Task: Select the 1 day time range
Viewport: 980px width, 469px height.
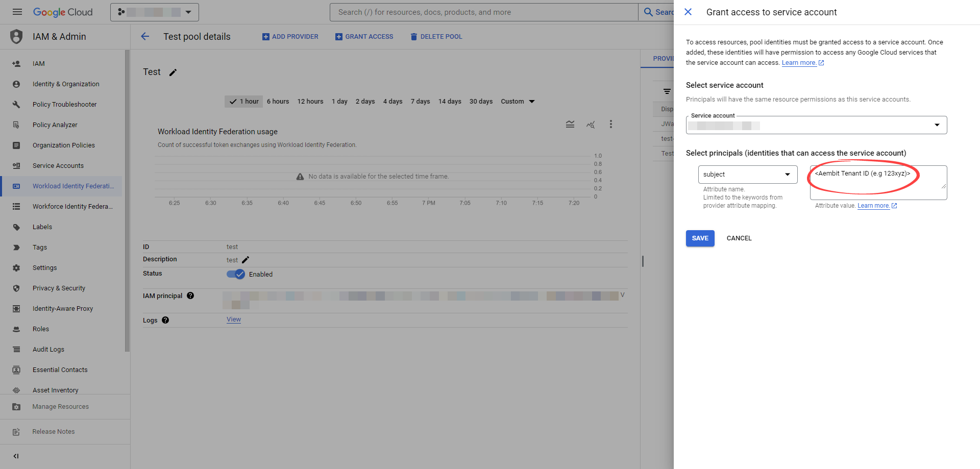Action: [x=339, y=102]
